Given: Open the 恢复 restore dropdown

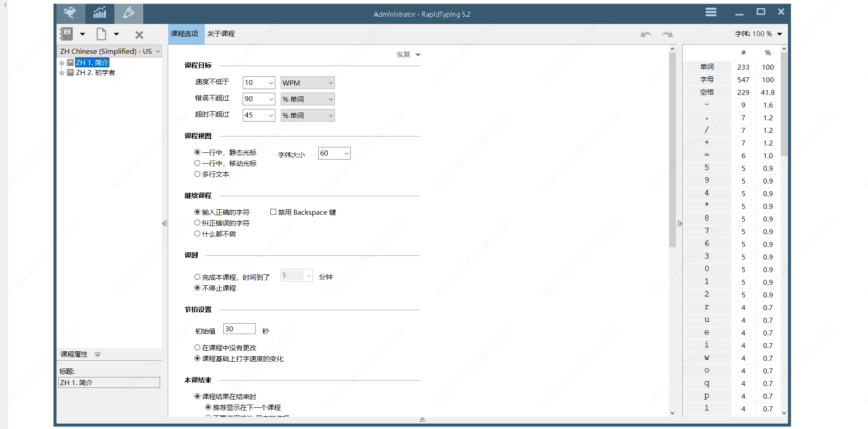Looking at the screenshot, I should pos(409,55).
